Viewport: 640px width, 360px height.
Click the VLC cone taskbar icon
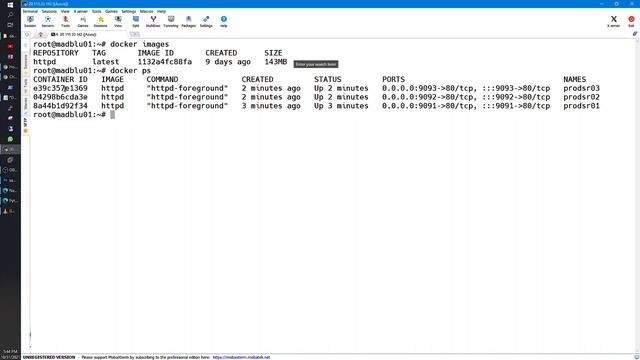(6, 211)
